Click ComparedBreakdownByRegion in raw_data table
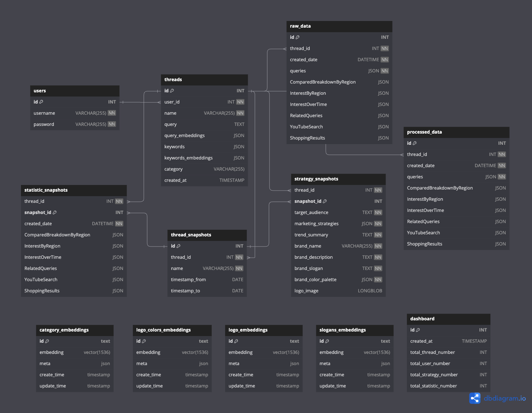The width and height of the screenshot is (532, 413). [339, 82]
